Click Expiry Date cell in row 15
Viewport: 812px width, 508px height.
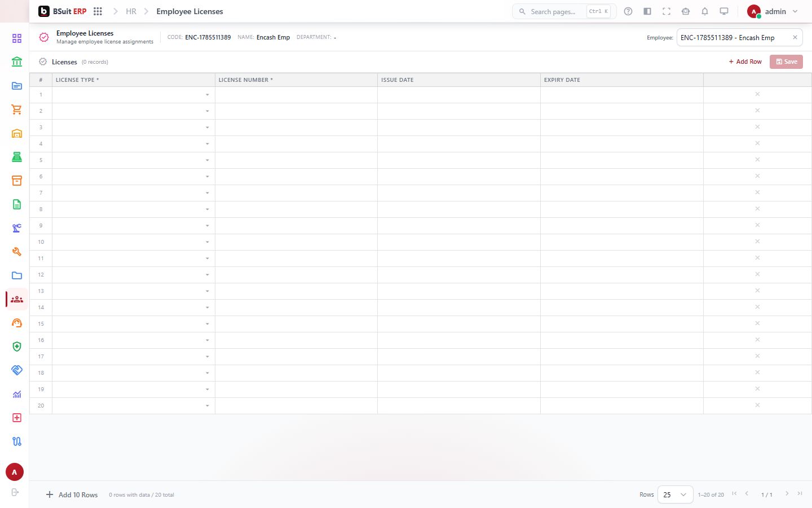pyautogui.click(x=622, y=324)
